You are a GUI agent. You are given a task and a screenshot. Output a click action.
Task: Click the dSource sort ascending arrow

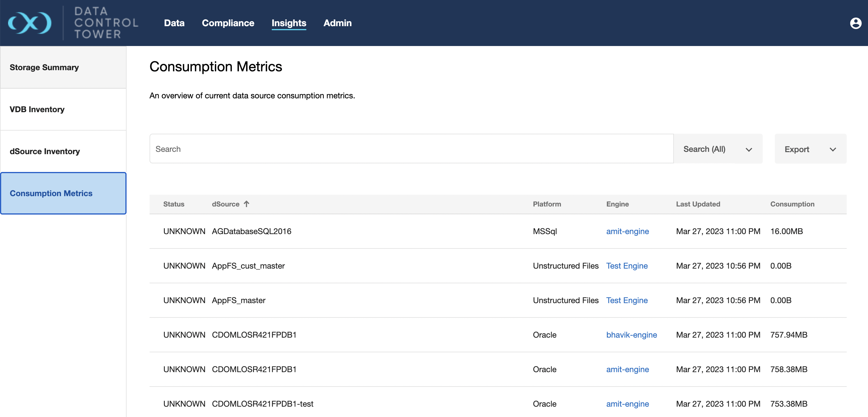246,204
